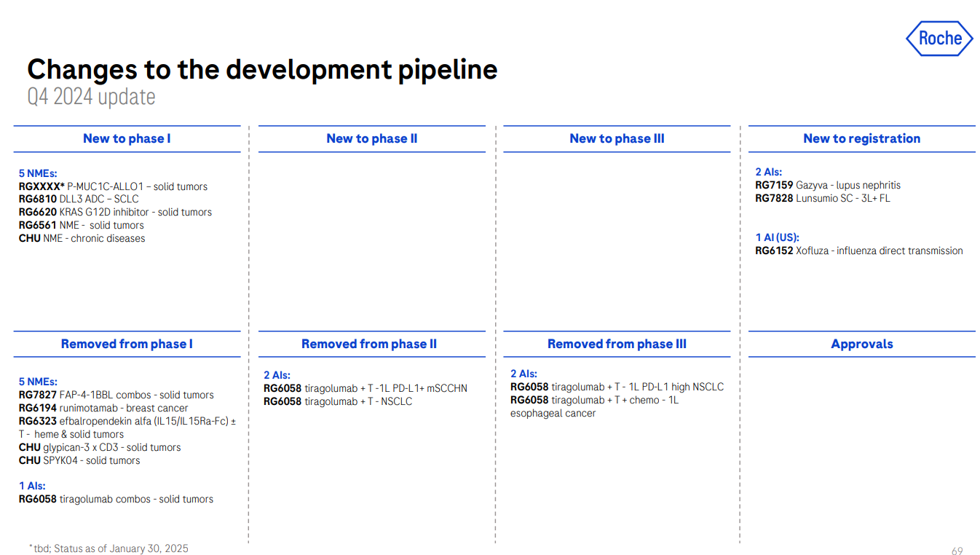The width and height of the screenshot is (980, 555).
Task: Select the title "Changes to the development pipeline"
Action: [x=262, y=69]
